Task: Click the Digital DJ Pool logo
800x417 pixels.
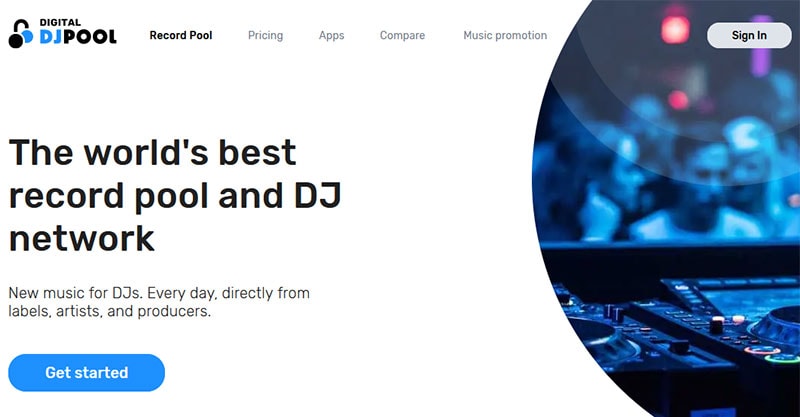Action: coord(63,34)
